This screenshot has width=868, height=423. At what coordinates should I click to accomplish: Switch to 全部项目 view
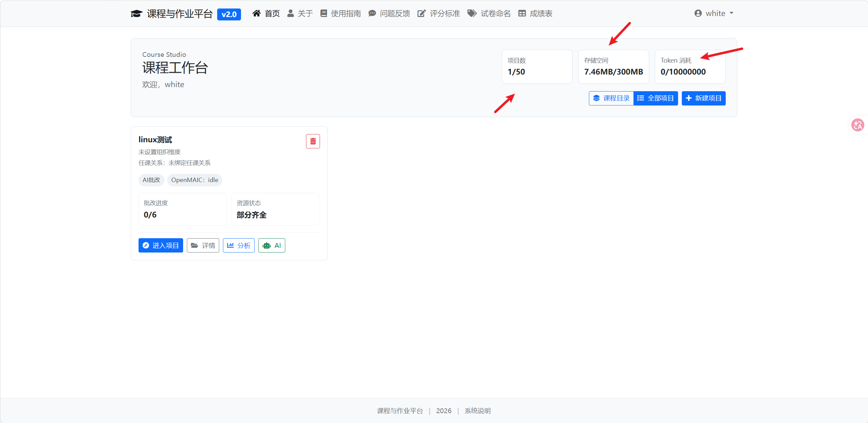656,98
